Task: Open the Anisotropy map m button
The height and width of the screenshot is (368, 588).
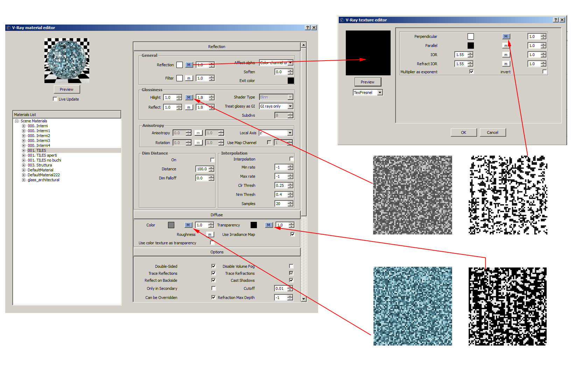Action: [198, 133]
